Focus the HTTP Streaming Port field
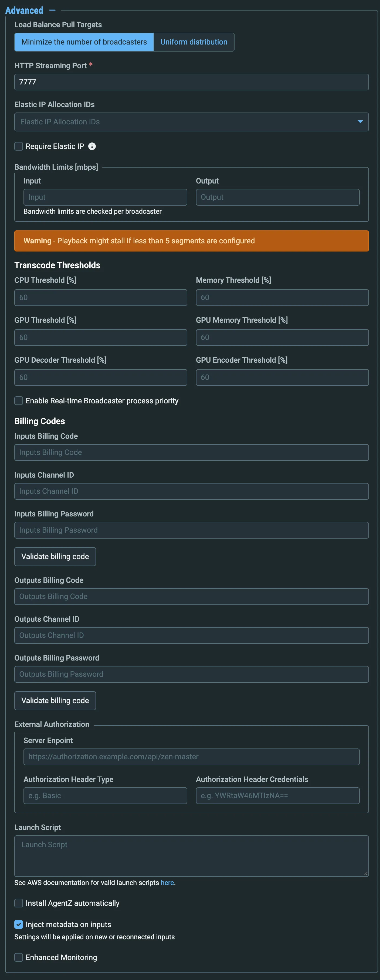The image size is (380, 980). click(x=191, y=82)
